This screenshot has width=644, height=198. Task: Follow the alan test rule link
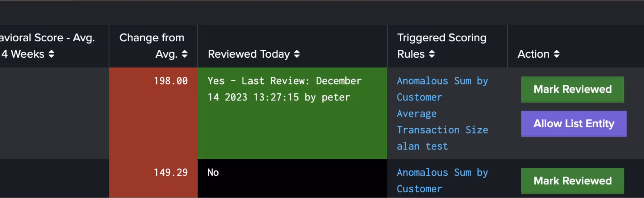point(422,146)
